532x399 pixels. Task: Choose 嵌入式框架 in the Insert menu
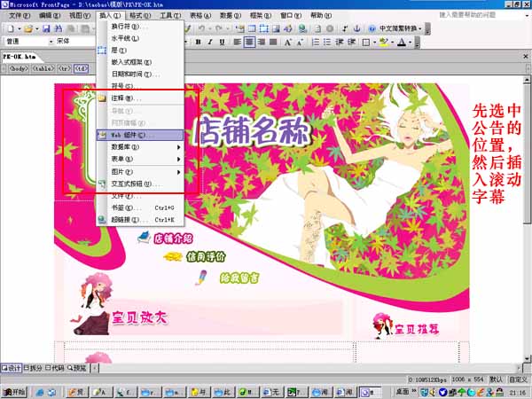(140, 62)
